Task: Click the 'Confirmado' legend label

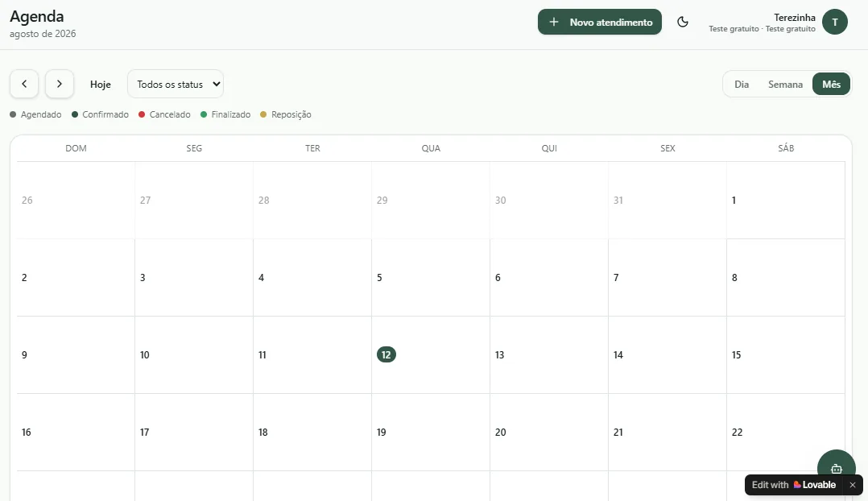Action: [x=105, y=114]
